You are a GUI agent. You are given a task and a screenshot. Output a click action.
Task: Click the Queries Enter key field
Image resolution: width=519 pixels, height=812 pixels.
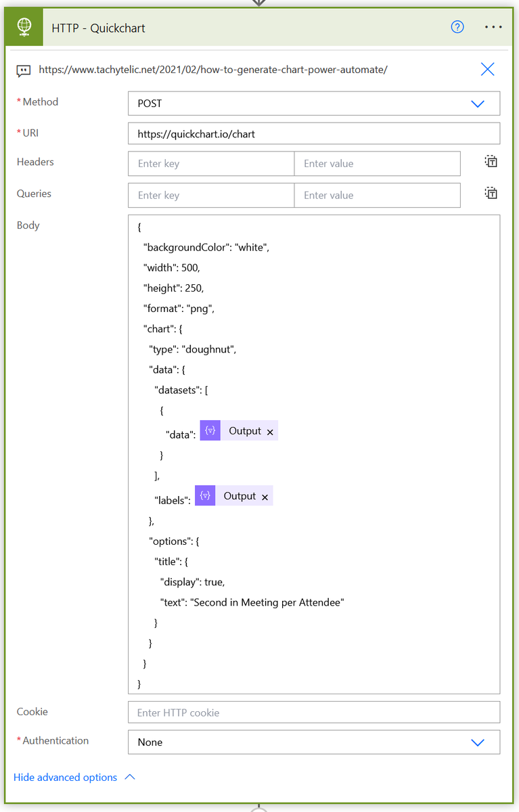tap(211, 196)
